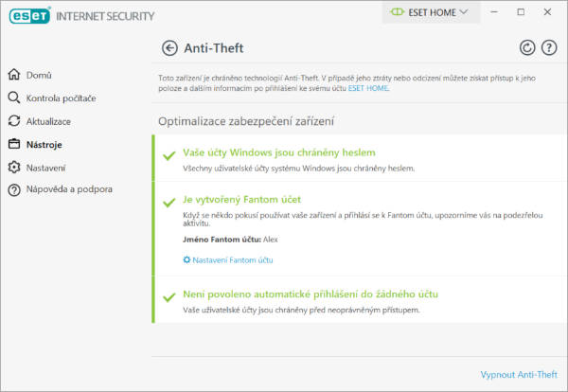Open Nastavení Fantom účtu link
The width and height of the screenshot is (568, 392).
click(233, 260)
